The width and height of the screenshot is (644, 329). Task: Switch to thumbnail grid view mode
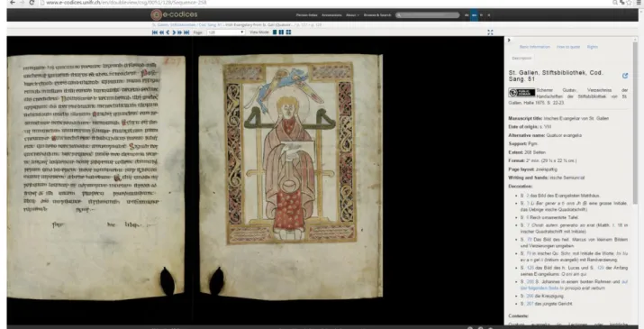[288, 32]
